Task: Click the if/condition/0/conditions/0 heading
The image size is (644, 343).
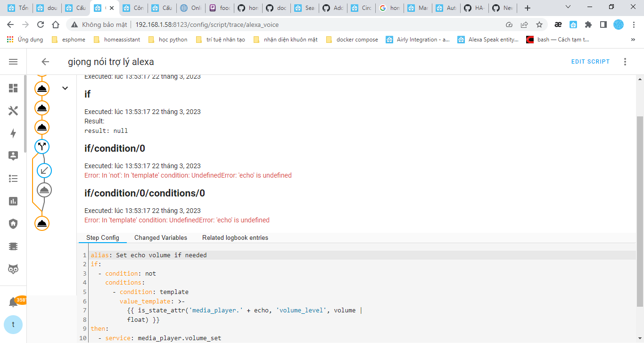Action: coord(145,193)
